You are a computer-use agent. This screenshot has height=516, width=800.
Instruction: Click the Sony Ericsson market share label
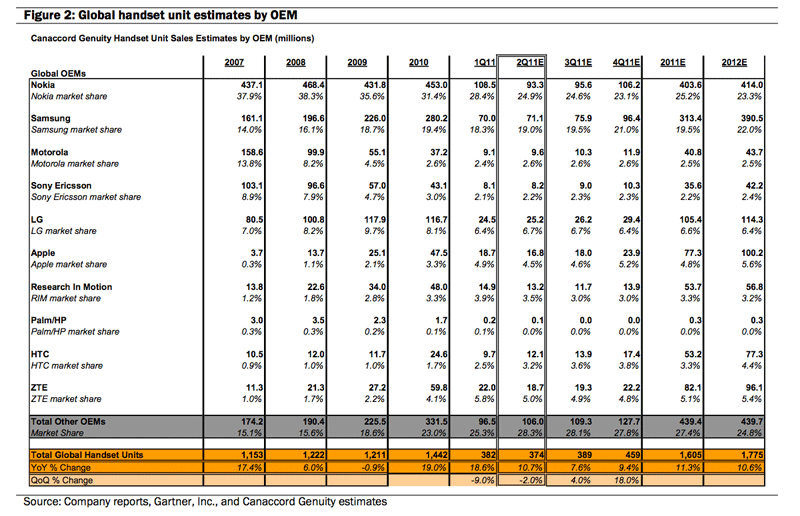[x=86, y=197]
